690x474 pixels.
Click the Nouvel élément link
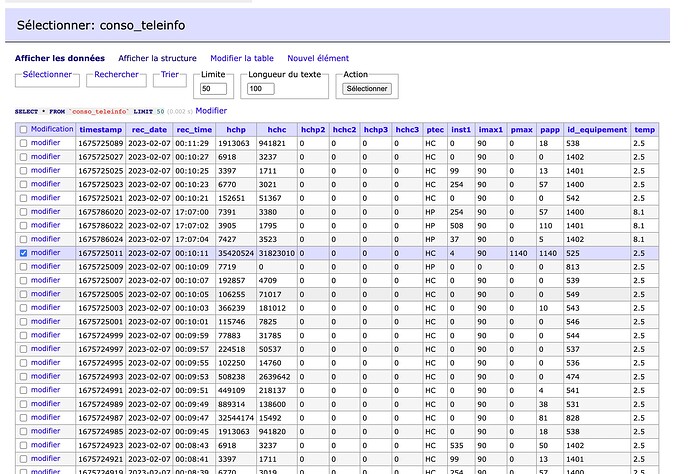click(x=318, y=59)
